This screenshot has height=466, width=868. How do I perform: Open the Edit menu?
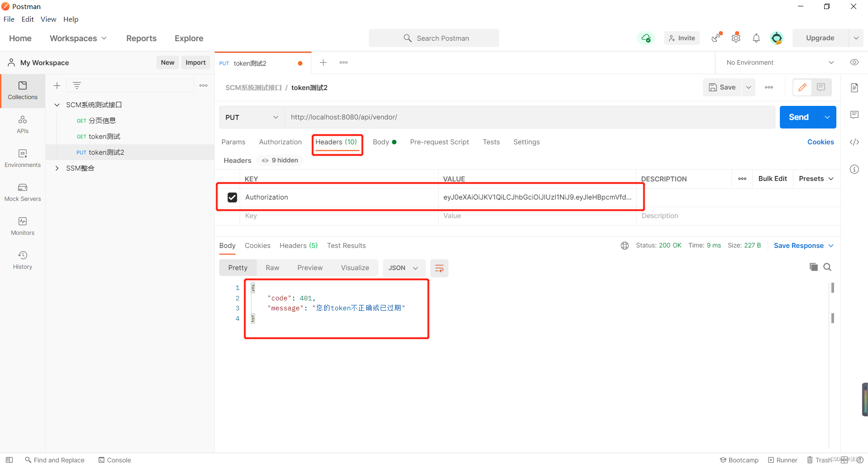pos(28,19)
